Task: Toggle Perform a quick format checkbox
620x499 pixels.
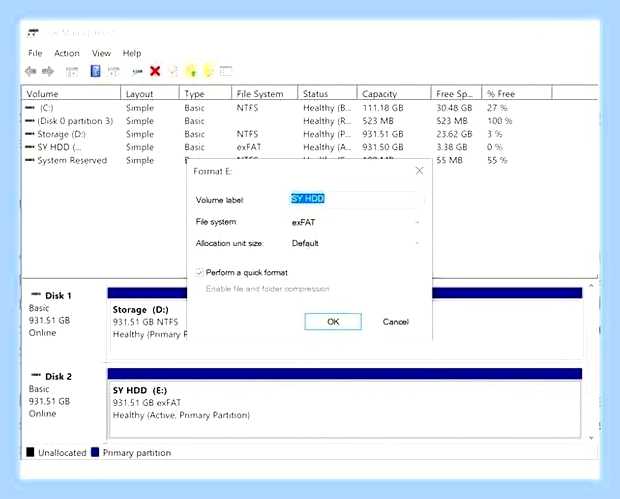Action: click(x=199, y=272)
